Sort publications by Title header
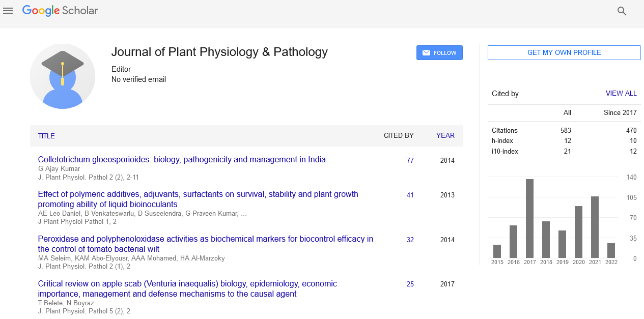Viewport: 644px width, 319px height. 46,136
